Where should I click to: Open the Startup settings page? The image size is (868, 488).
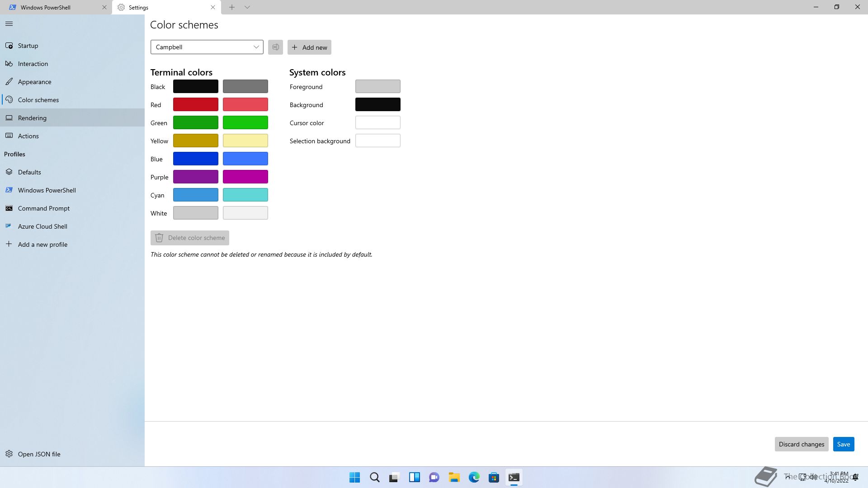[72, 46]
